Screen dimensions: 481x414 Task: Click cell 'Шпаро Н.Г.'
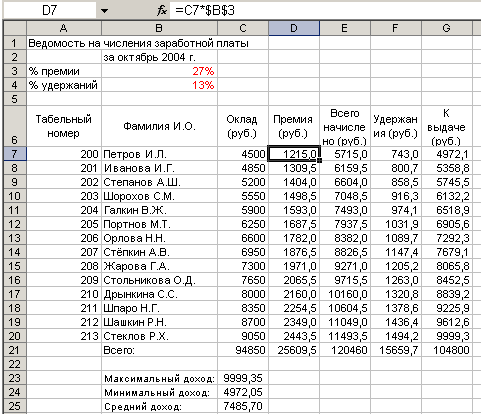point(159,308)
